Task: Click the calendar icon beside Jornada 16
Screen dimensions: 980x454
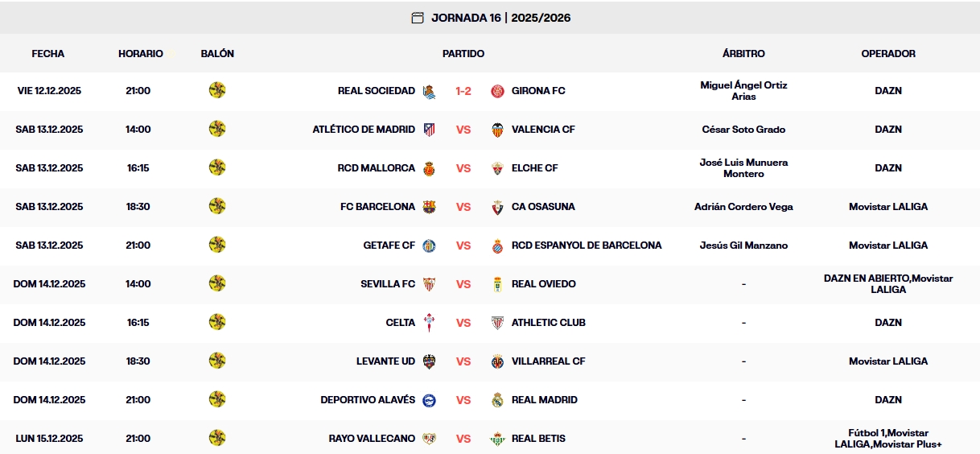Action: pyautogui.click(x=418, y=18)
